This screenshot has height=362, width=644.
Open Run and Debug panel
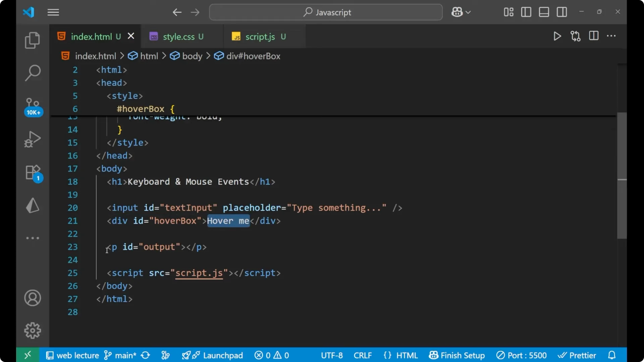click(x=32, y=139)
